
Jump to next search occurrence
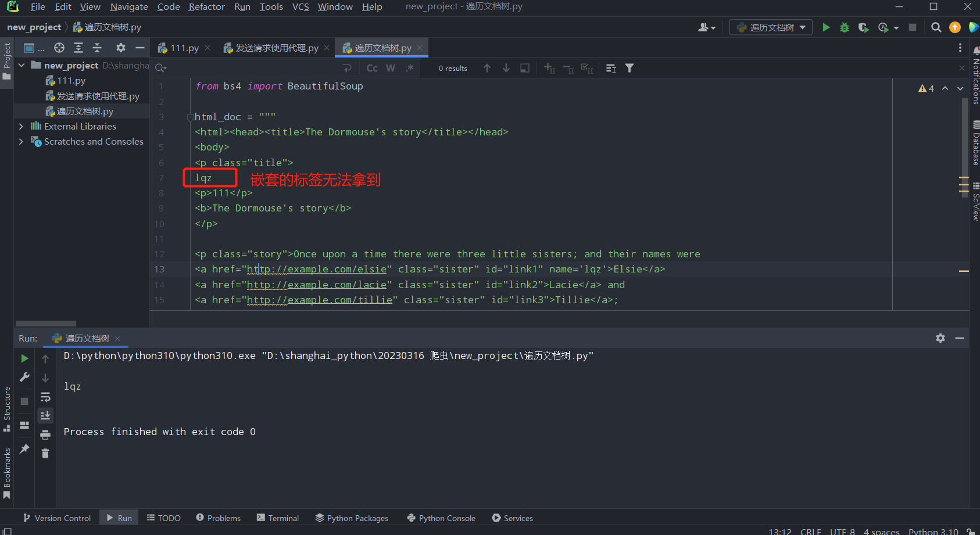506,68
